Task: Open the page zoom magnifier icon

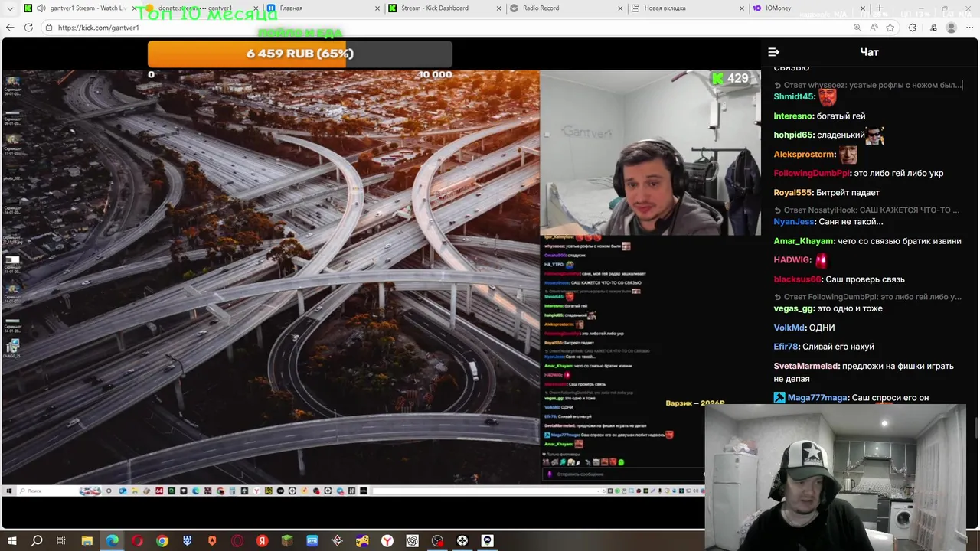Action: point(857,28)
